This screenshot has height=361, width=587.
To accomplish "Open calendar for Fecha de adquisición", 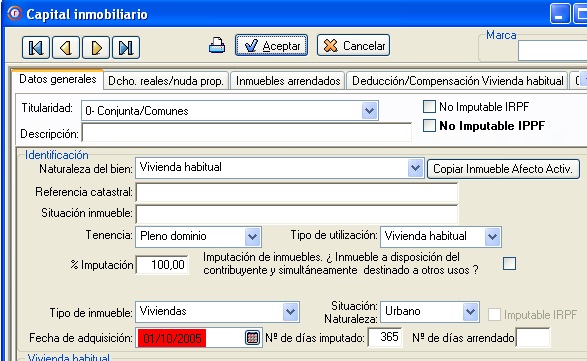I will click(x=252, y=338).
